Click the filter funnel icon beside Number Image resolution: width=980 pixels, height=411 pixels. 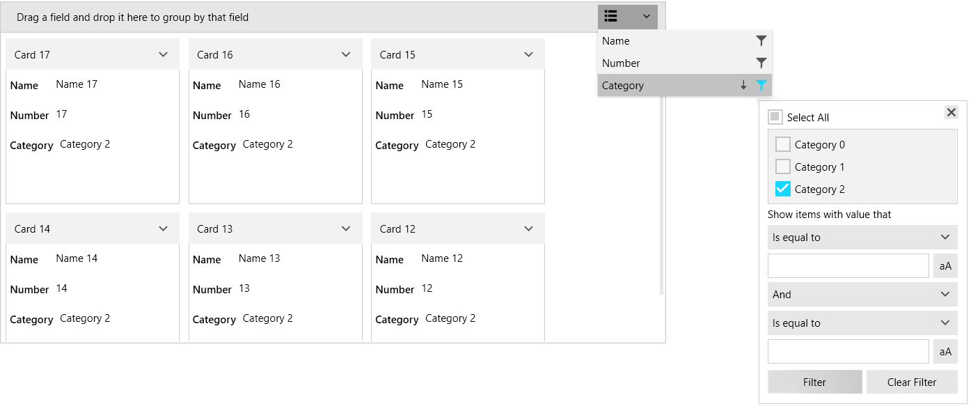point(761,63)
